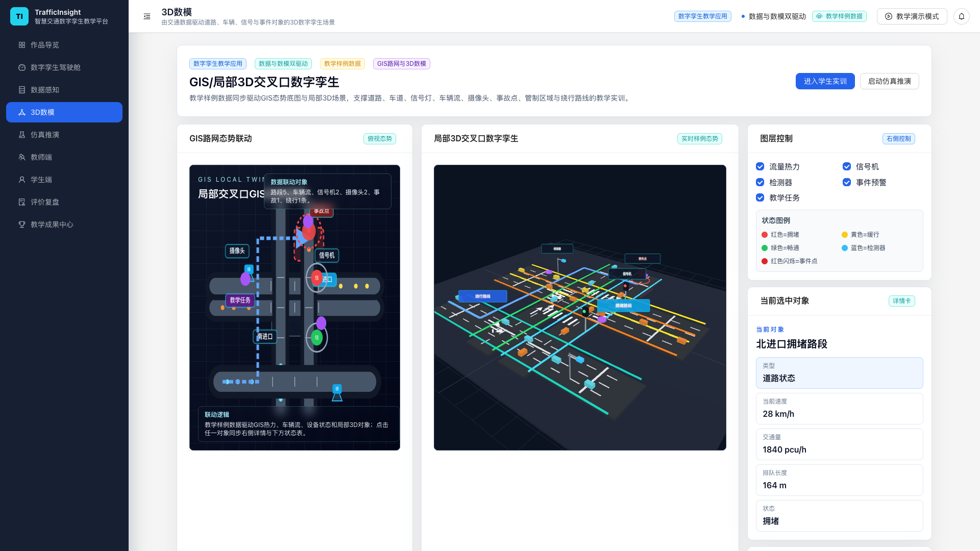Image resolution: width=980 pixels, height=551 pixels.
Task: Click the 进入学生实训 button
Action: tap(825, 81)
